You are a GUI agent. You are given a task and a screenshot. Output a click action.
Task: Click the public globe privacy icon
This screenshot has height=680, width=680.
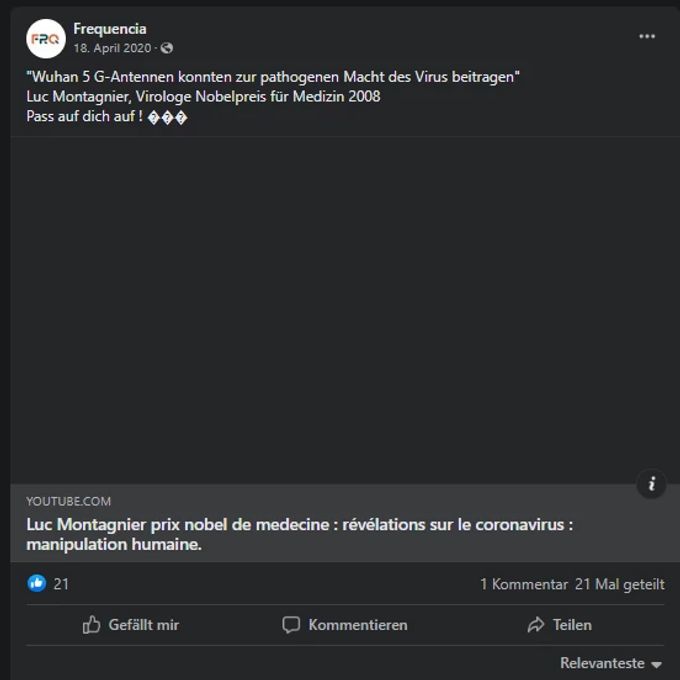[167, 48]
